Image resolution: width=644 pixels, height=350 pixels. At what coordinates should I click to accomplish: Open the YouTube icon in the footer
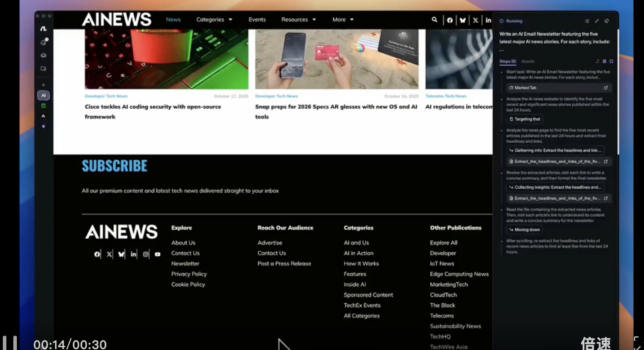click(x=157, y=254)
